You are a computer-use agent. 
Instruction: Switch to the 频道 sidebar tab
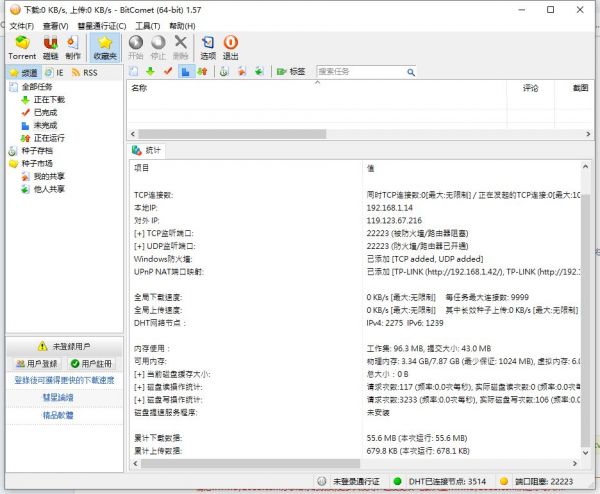tap(24, 73)
